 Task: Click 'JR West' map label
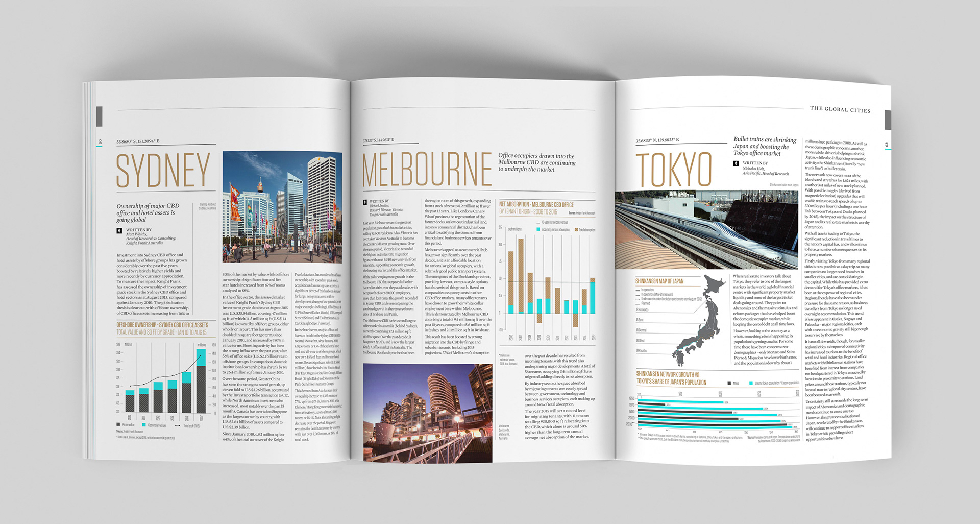640,340
